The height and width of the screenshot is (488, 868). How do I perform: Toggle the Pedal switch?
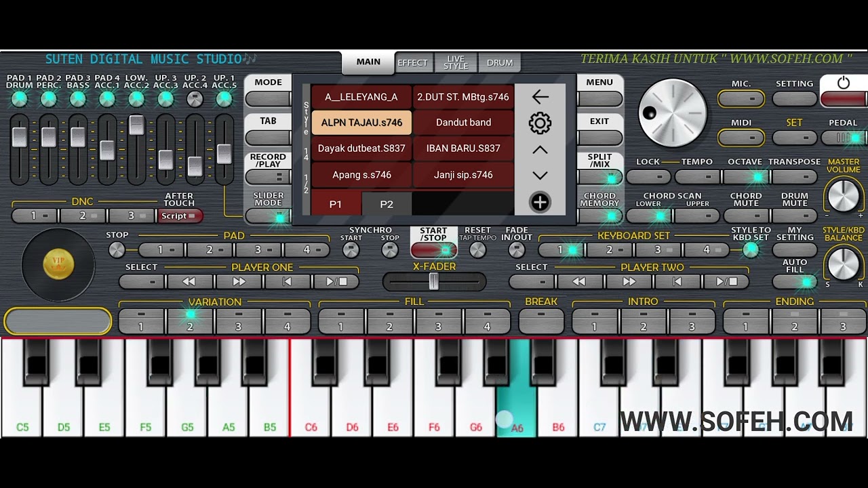[844, 138]
